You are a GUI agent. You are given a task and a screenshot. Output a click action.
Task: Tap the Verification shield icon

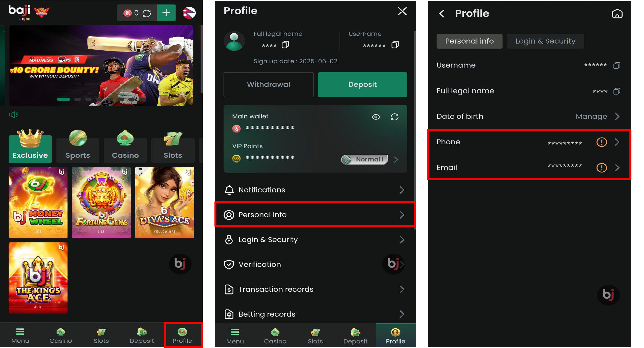229,265
